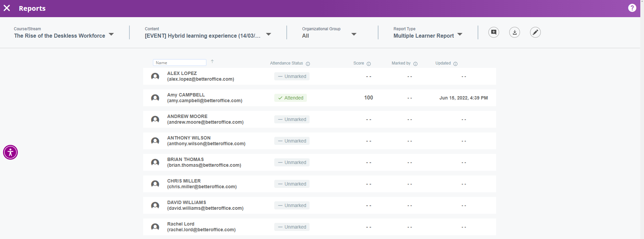644x239 pixels.
Task: Open the Report Type dropdown
Action: tap(460, 35)
